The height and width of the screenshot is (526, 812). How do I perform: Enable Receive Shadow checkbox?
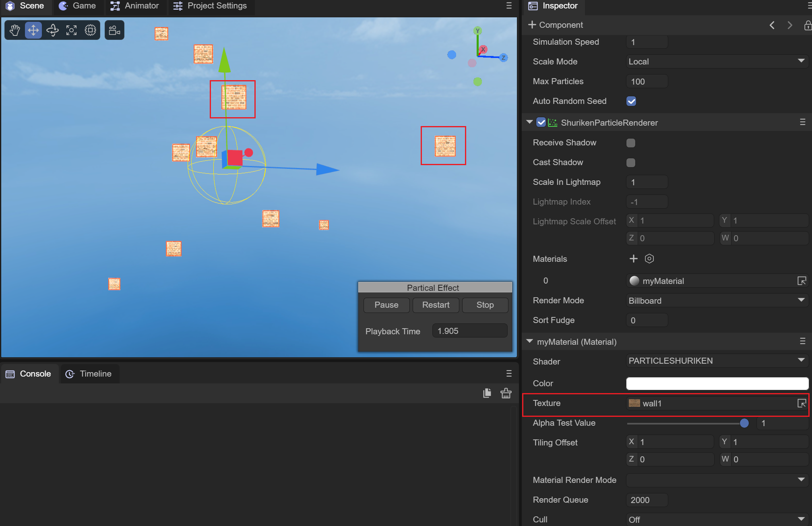(x=631, y=143)
